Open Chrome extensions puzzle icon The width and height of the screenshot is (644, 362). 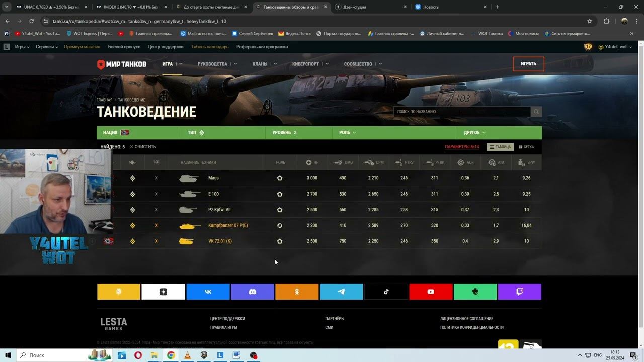tap(606, 21)
